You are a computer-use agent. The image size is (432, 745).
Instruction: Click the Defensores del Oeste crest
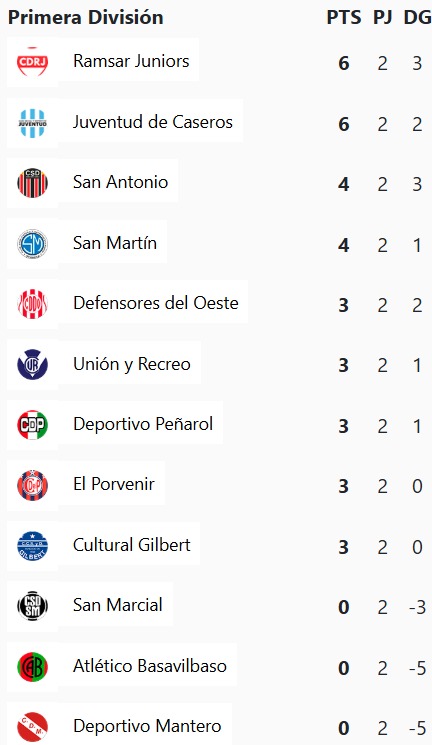point(32,304)
